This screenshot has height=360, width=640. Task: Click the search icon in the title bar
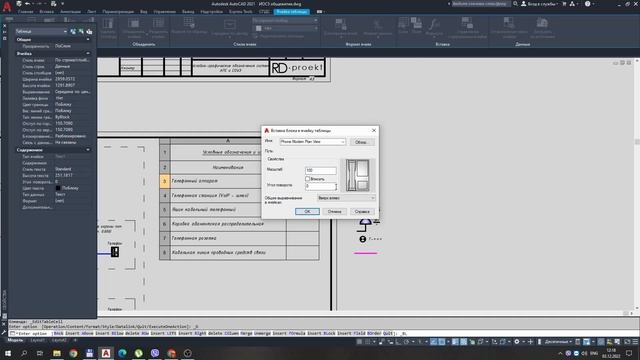[x=515, y=4]
